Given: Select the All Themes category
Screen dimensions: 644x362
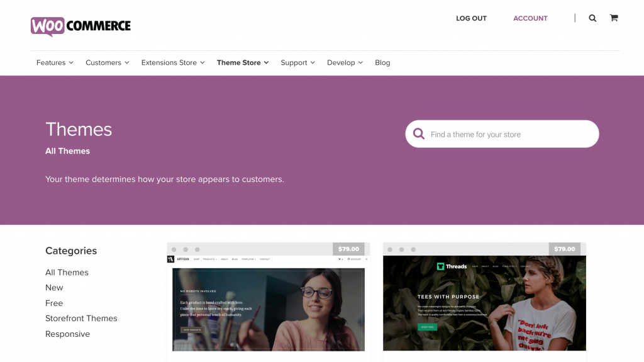Looking at the screenshot, I should [x=67, y=273].
